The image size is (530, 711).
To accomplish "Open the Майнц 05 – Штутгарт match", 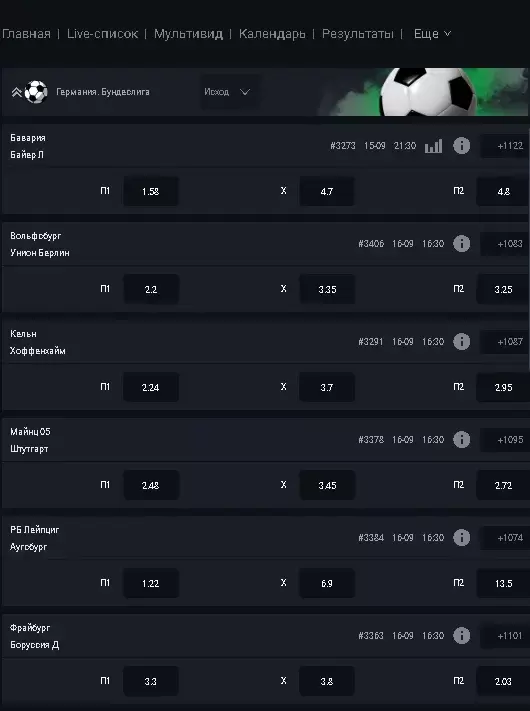I will (x=30, y=440).
